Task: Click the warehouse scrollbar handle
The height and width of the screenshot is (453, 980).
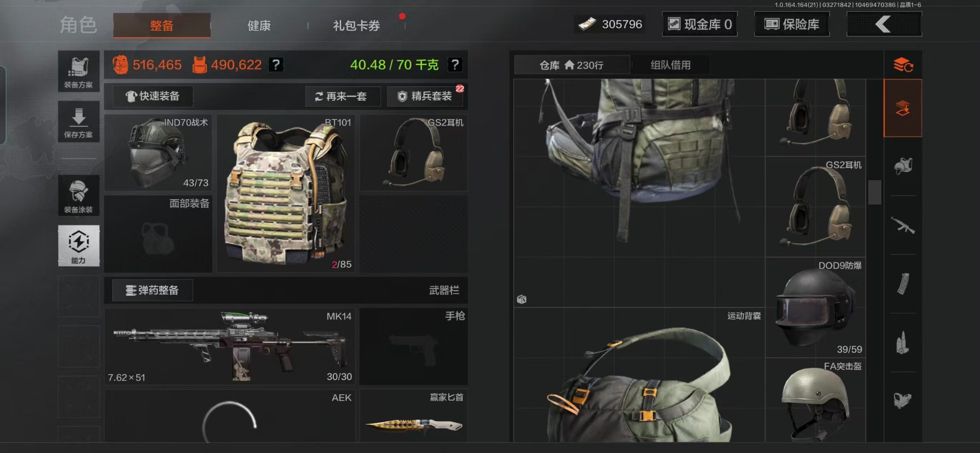Action: coord(875,192)
